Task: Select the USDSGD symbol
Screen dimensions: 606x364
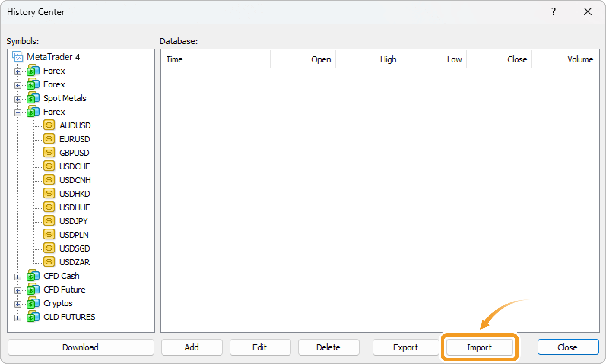Action: 75,248
